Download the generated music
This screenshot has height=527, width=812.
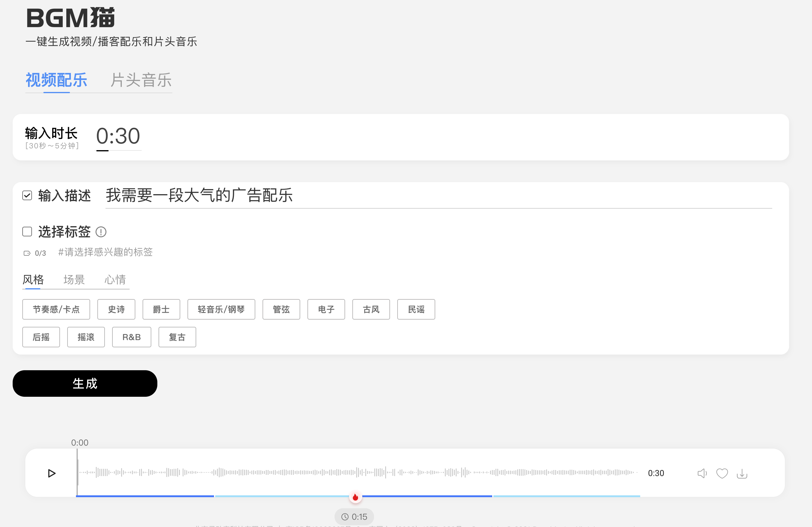coord(742,473)
